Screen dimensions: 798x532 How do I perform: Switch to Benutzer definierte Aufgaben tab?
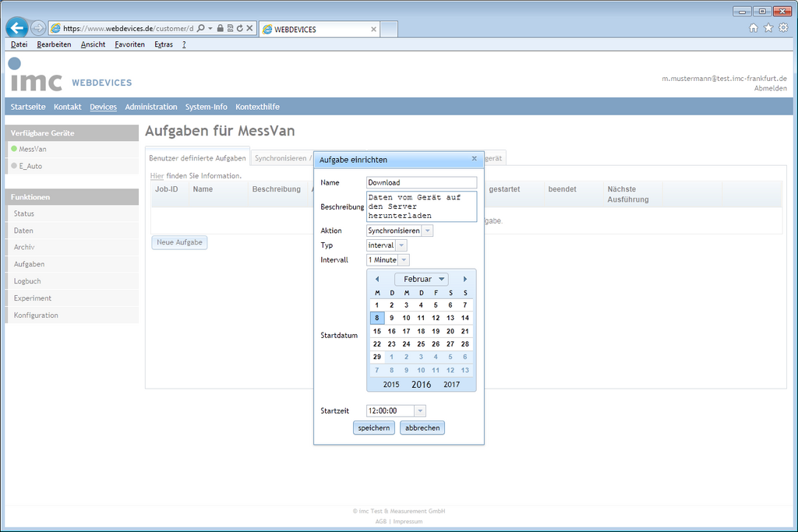pos(197,158)
